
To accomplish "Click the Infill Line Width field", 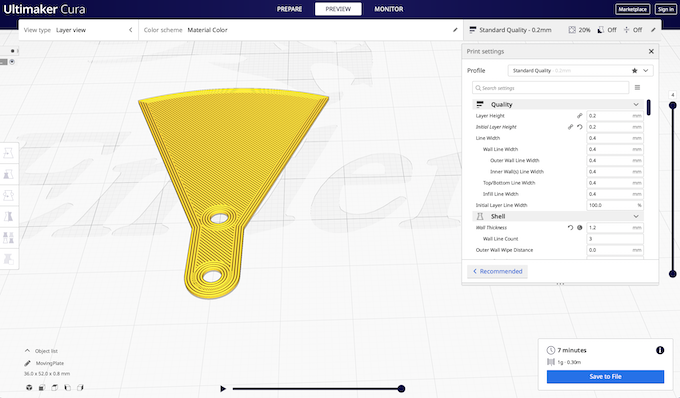I will click(x=615, y=194).
